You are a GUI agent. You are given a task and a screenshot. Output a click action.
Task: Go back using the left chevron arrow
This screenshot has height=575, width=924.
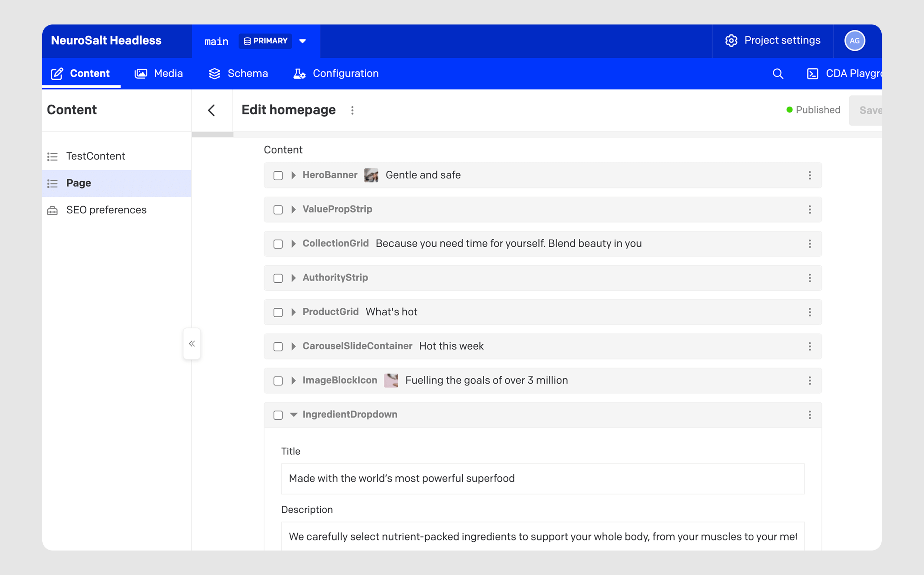pos(212,110)
